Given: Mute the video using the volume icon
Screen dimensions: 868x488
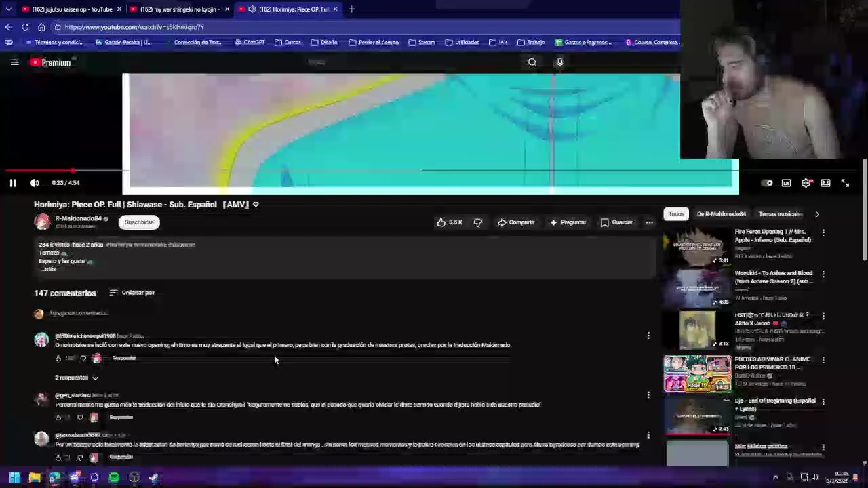Looking at the screenshot, I should click(35, 182).
